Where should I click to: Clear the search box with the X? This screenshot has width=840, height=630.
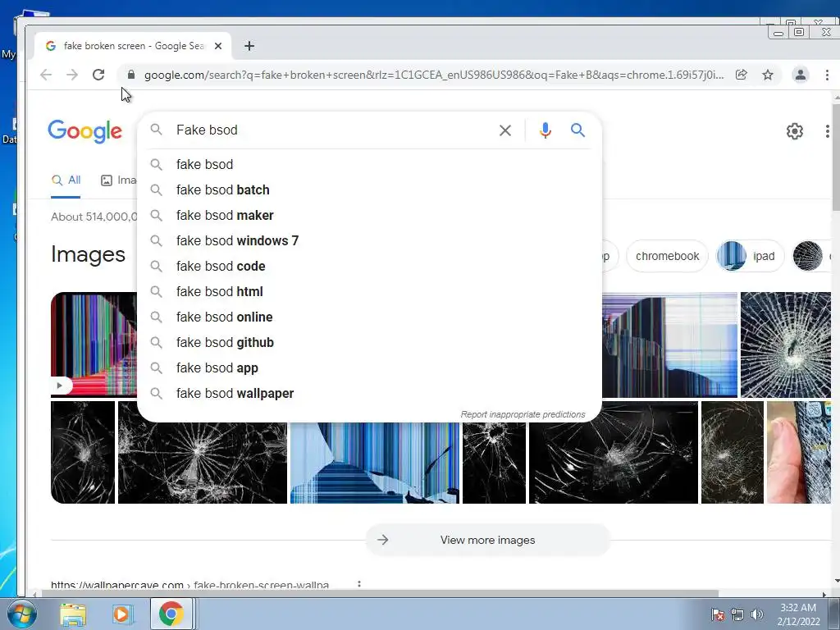click(504, 130)
